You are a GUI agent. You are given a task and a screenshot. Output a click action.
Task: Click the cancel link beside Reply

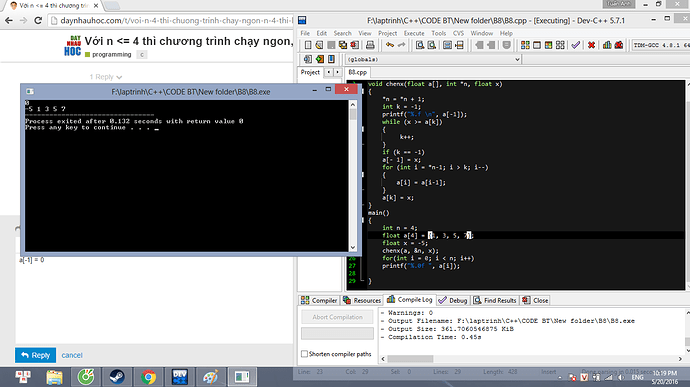click(72, 355)
